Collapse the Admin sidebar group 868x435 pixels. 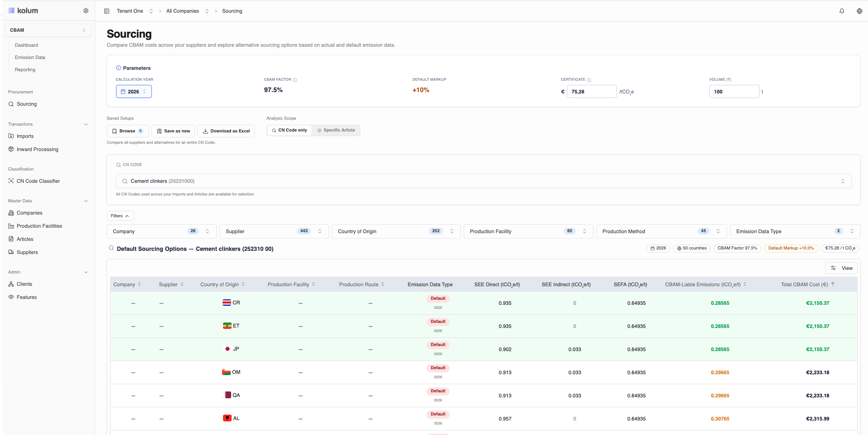pos(86,272)
